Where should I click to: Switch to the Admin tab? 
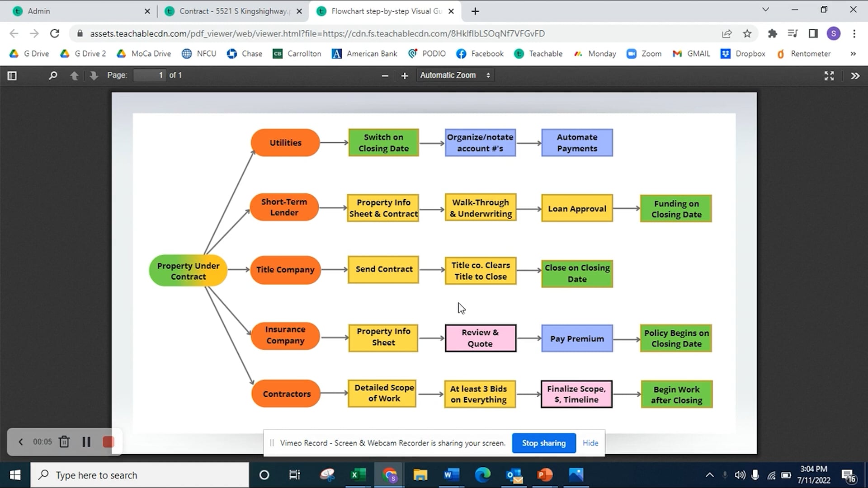[81, 11]
